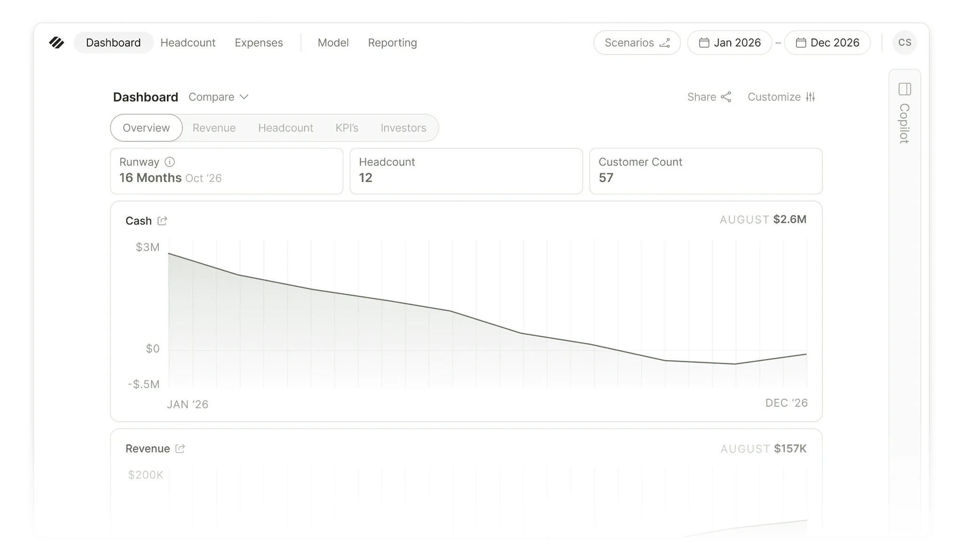Click the Scenarios button

tap(637, 43)
